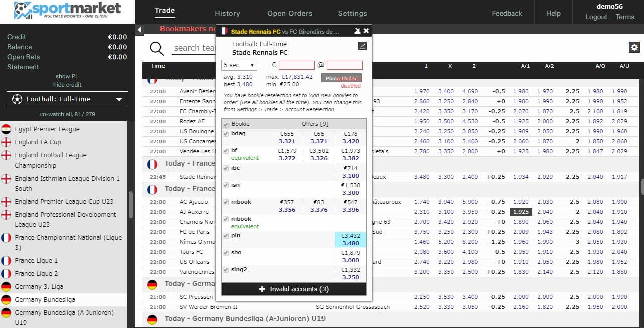Open the Terms link

pyautogui.click(x=625, y=17)
